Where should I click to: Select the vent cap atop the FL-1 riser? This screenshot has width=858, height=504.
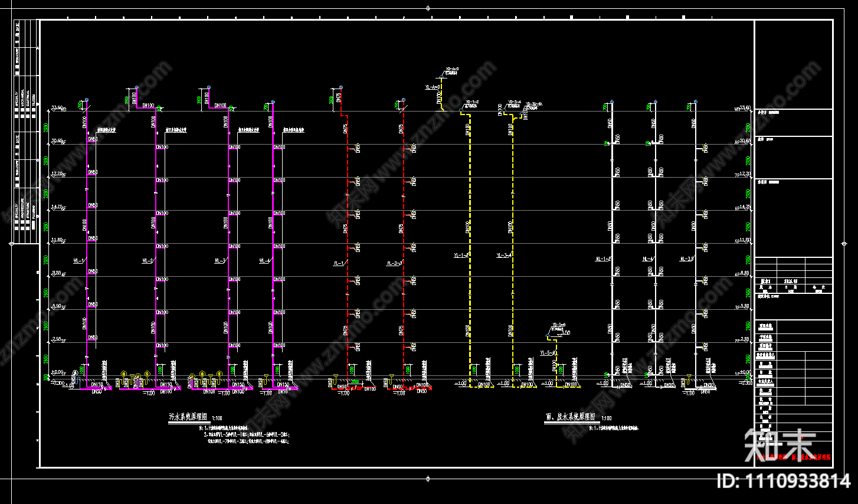coord(341,88)
